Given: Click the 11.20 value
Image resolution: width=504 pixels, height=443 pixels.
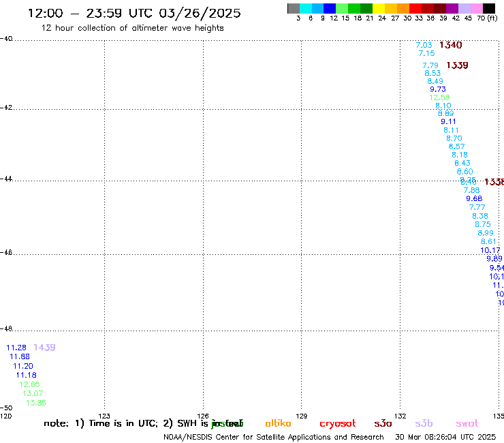Looking at the screenshot, I should [x=23, y=366].
